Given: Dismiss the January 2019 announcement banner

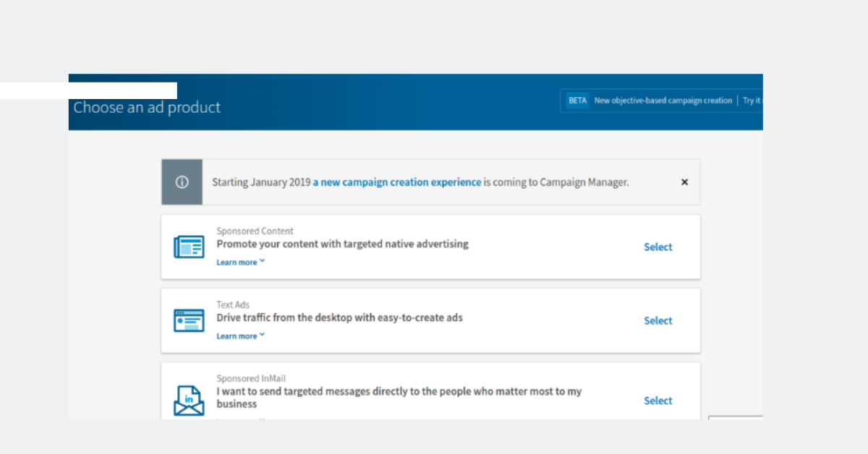Looking at the screenshot, I should [684, 182].
